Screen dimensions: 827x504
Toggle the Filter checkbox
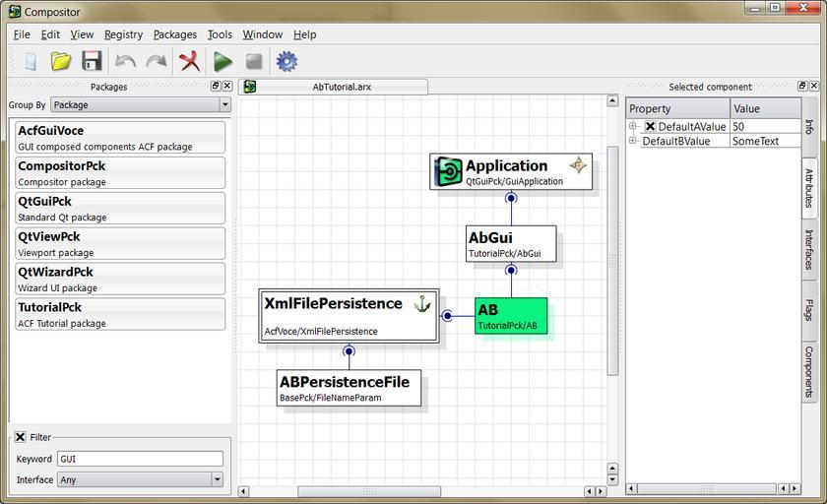tap(21, 437)
